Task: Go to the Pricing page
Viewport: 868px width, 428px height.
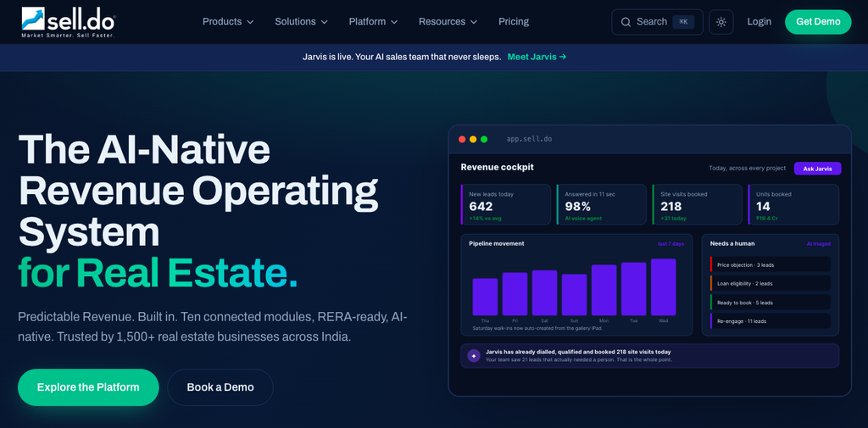Action: (x=514, y=21)
